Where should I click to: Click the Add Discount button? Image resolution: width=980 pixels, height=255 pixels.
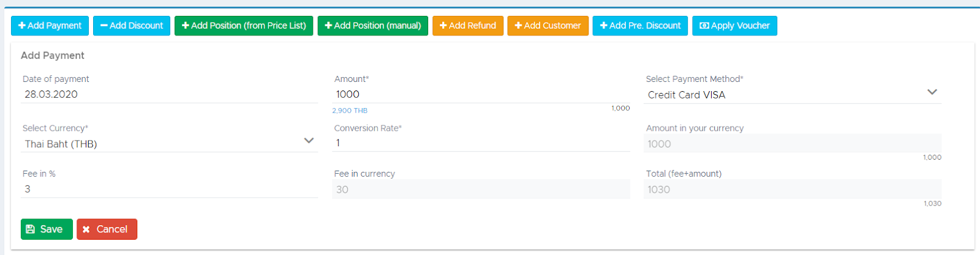click(x=132, y=26)
